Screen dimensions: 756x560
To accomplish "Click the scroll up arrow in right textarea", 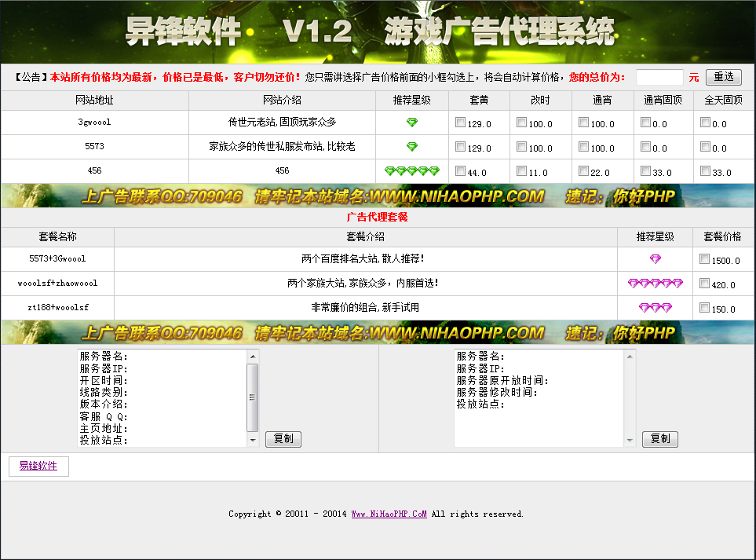I will (x=629, y=357).
